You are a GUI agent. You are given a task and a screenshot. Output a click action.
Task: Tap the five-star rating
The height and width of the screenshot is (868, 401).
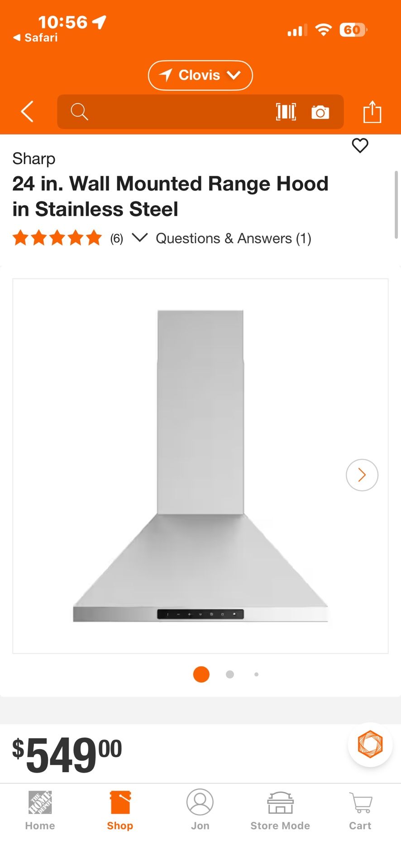click(x=57, y=238)
